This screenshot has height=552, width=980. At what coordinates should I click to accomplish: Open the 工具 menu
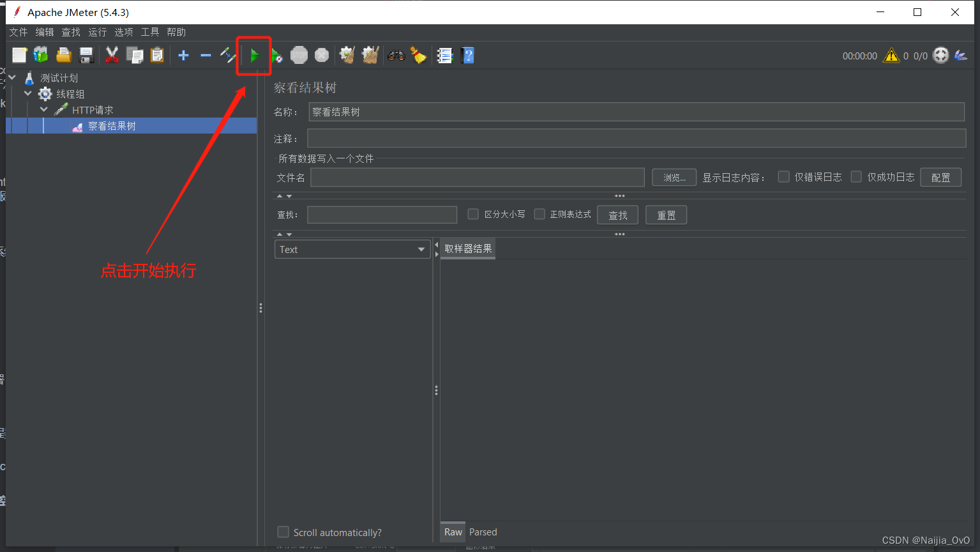150,32
